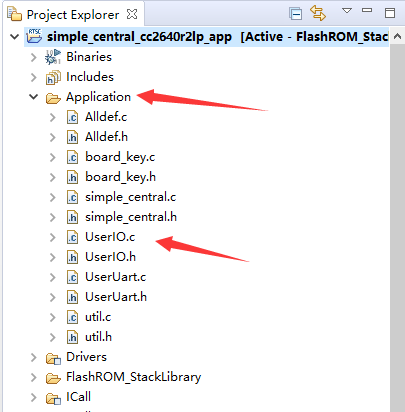Image resolution: width=405 pixels, height=412 pixels.
Task: Click the Alldef.h header icon
Action: (72, 137)
